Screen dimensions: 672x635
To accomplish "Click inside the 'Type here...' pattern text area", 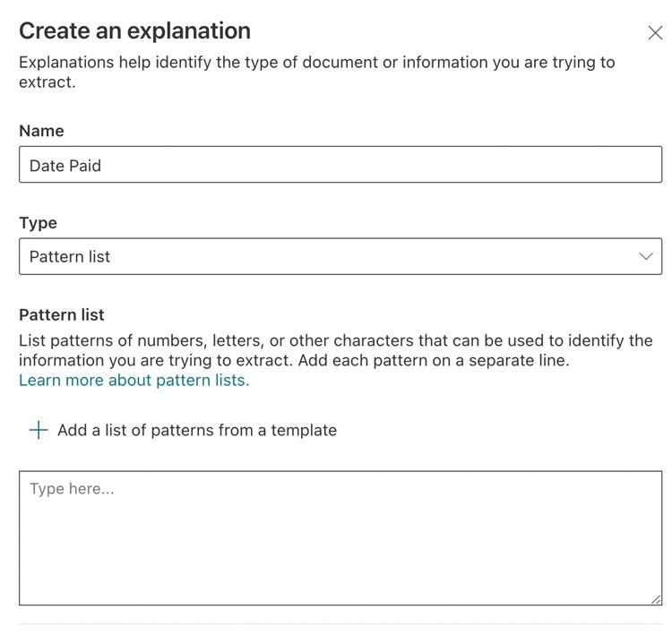I will point(340,537).
